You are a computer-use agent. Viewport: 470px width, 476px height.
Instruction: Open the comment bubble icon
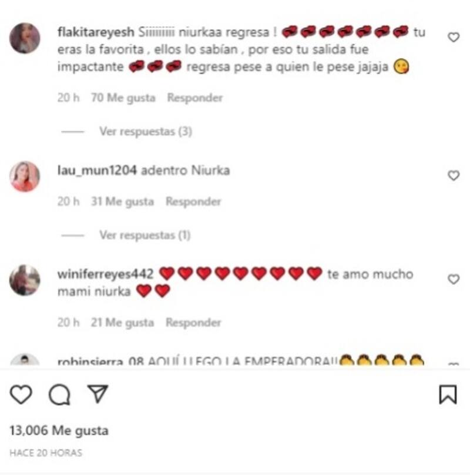59,395
